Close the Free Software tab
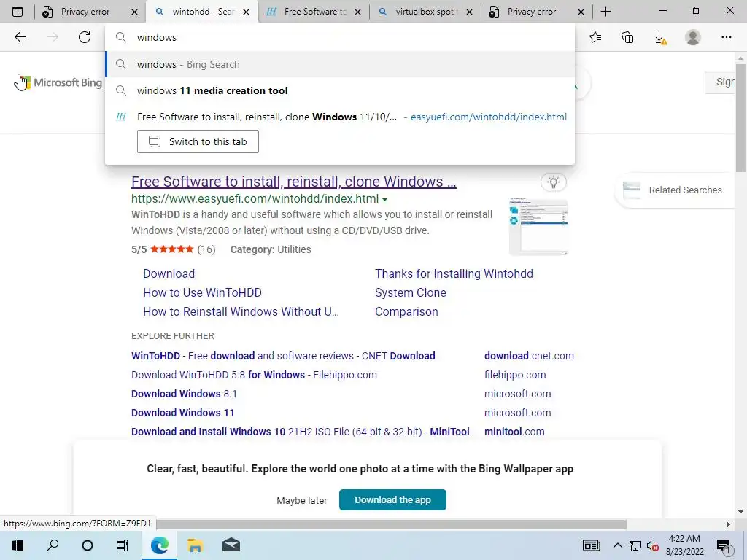This screenshot has height=560, width=747. 357,12
